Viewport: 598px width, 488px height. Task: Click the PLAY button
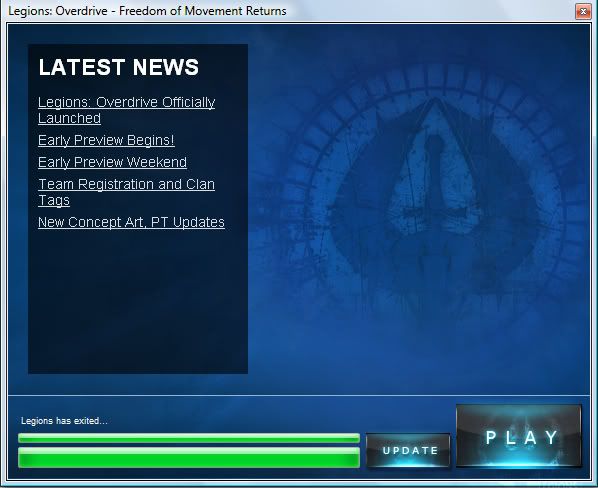point(519,436)
